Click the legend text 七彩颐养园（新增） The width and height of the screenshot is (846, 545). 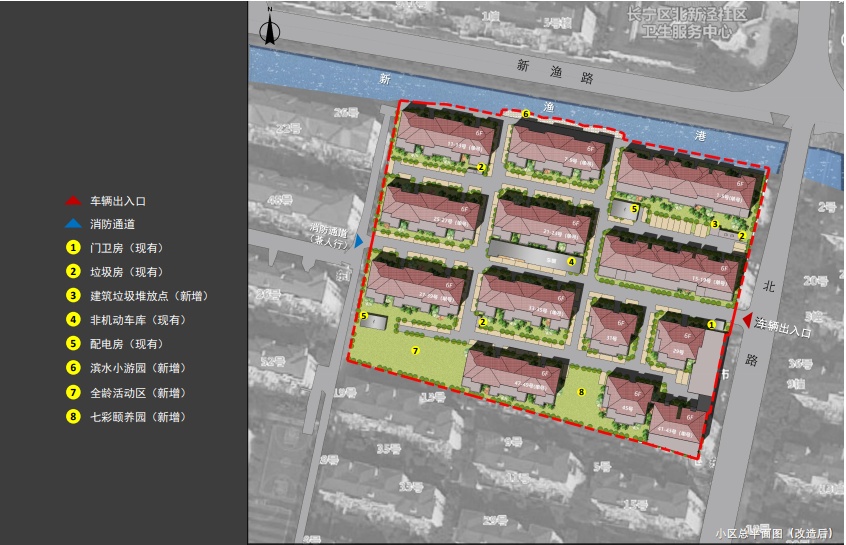pos(138,417)
